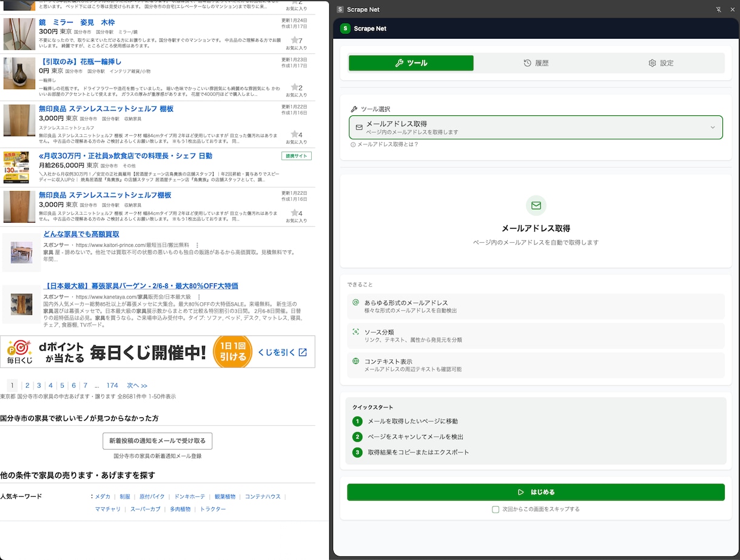Expand the メールアドレス取得 tool dropdown
The image size is (740, 560).
(x=536, y=127)
